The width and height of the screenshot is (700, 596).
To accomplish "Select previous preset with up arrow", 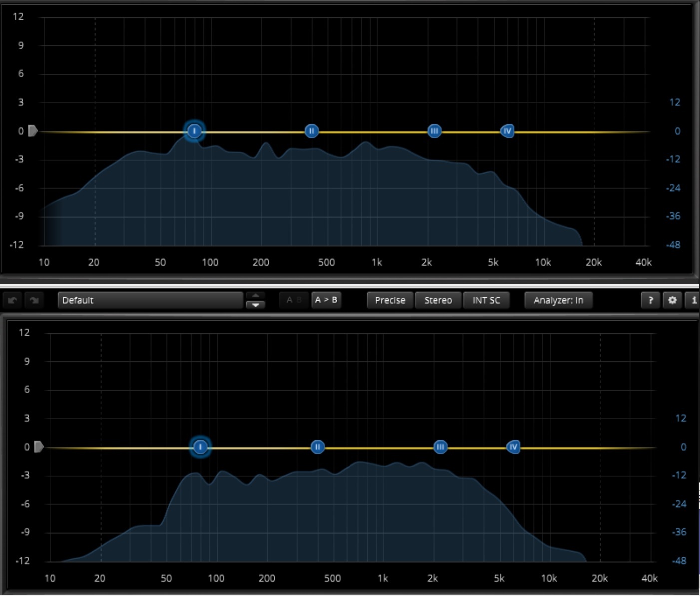I will pyautogui.click(x=255, y=295).
